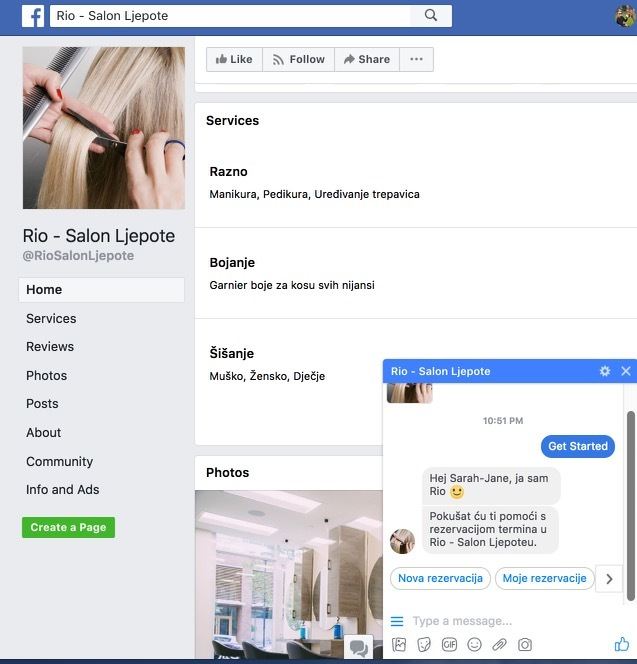The width and height of the screenshot is (637, 664).
Task: Click the search magnifier button
Action: pyautogui.click(x=431, y=16)
